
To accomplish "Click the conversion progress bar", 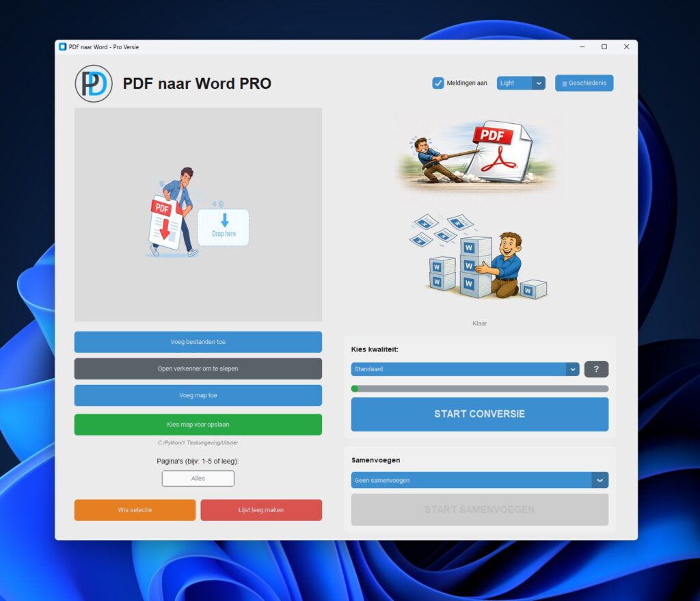I will (479, 388).
